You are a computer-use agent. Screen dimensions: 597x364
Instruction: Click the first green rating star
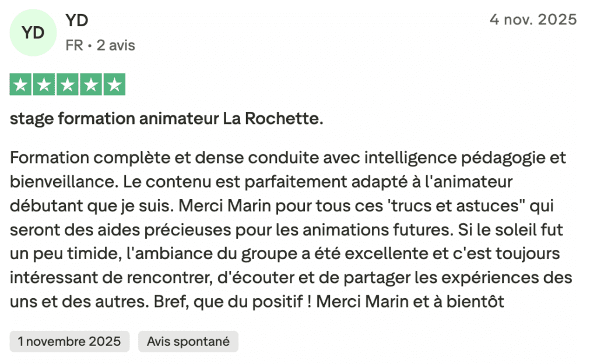click(x=21, y=85)
